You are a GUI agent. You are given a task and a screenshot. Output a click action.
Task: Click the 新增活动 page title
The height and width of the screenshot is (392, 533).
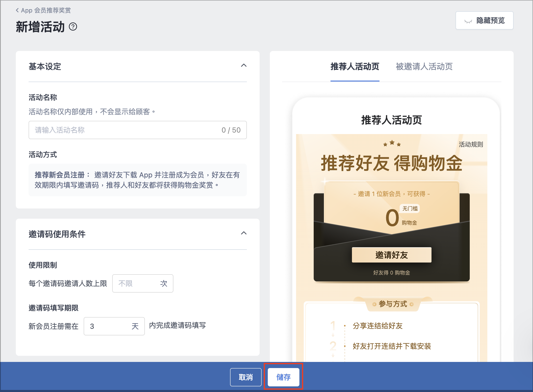tap(40, 27)
